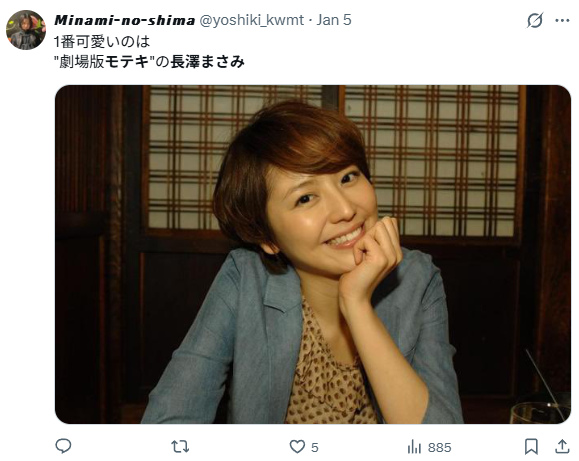Click the drinking glass corner of photo
This screenshot has width=579, height=461.
(540, 412)
